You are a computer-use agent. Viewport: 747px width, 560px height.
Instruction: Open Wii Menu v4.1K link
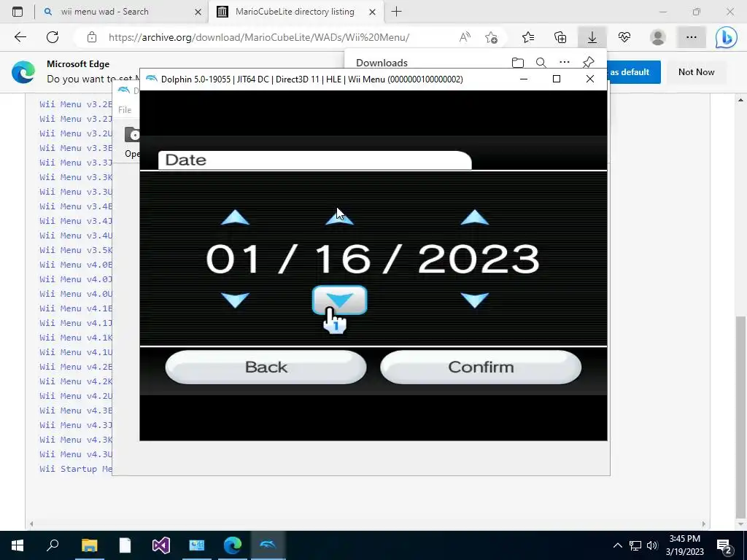76,338
